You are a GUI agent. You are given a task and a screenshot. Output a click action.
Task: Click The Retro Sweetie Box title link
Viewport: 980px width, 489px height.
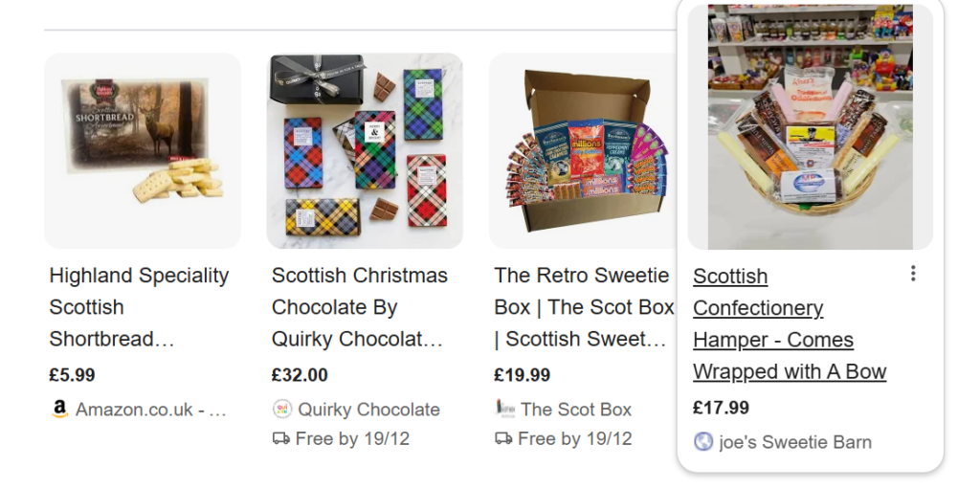click(x=584, y=307)
